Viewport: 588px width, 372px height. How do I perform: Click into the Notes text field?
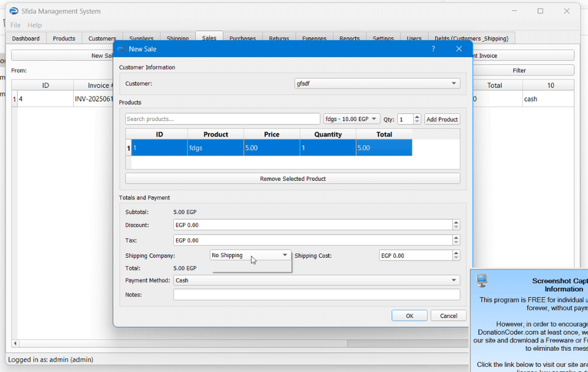316,294
